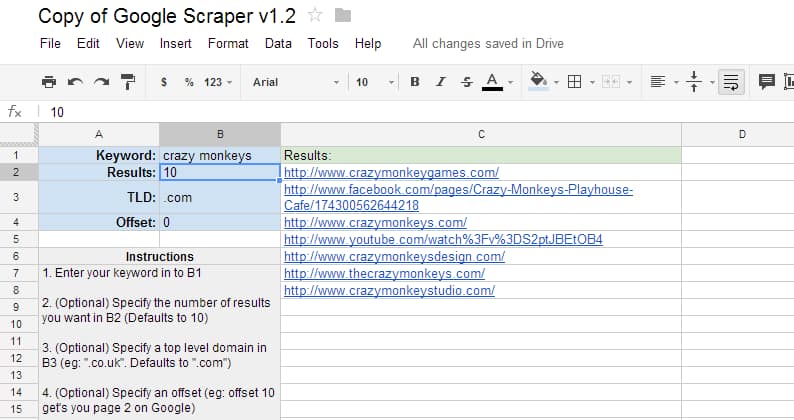794x420 pixels.
Task: Open the Insert menu
Action: 176,44
